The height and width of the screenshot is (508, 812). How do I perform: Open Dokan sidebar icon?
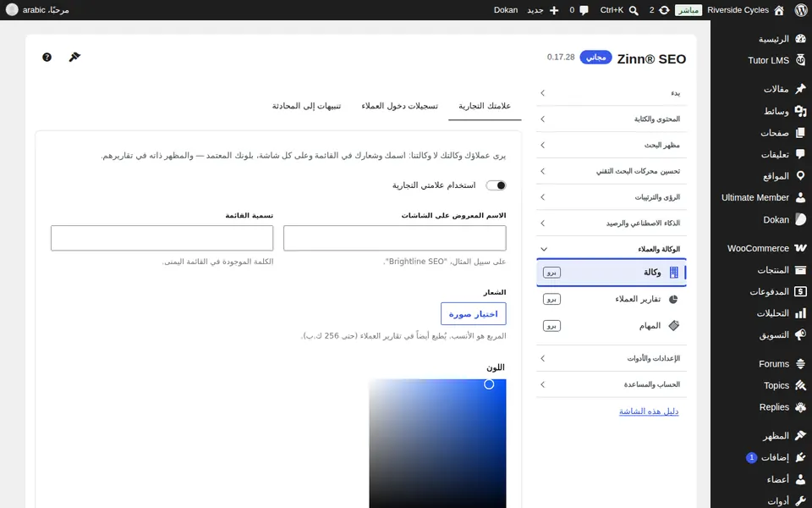point(800,219)
